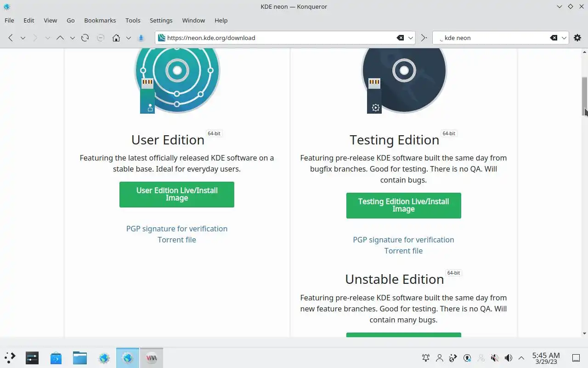Image resolution: width=588 pixels, height=368 pixels.
Task: Open the Go menu
Action: (x=71, y=20)
